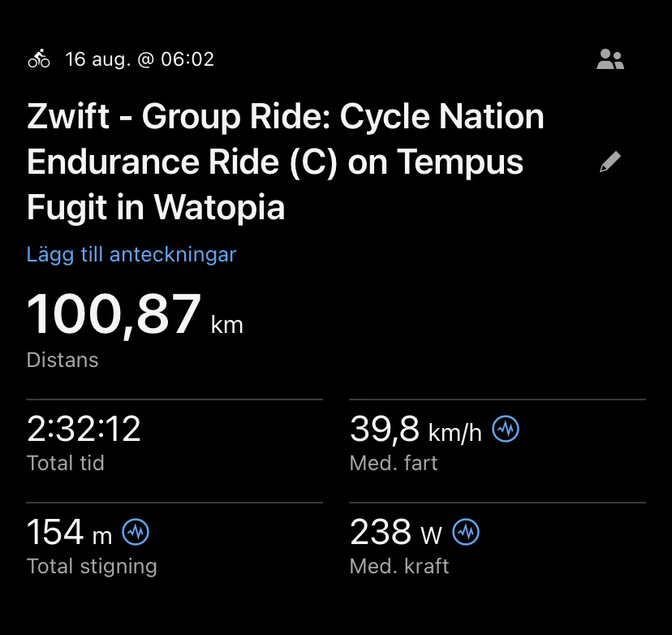Tap the 100,87 km distance value
The width and height of the screenshot is (672, 635).
[x=114, y=315]
